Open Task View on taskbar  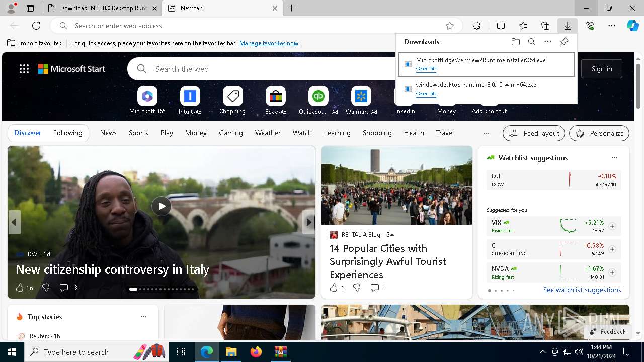(x=181, y=352)
